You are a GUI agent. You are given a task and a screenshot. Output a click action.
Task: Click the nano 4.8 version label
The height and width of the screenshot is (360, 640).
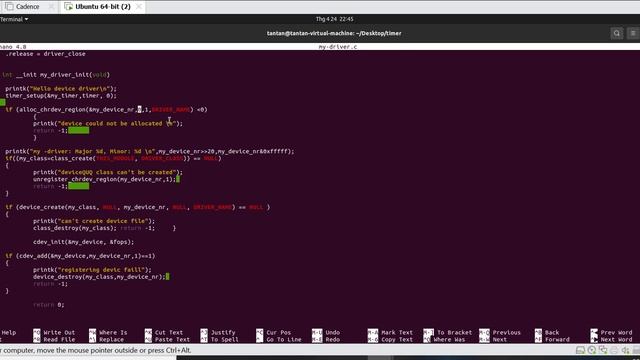13,47
